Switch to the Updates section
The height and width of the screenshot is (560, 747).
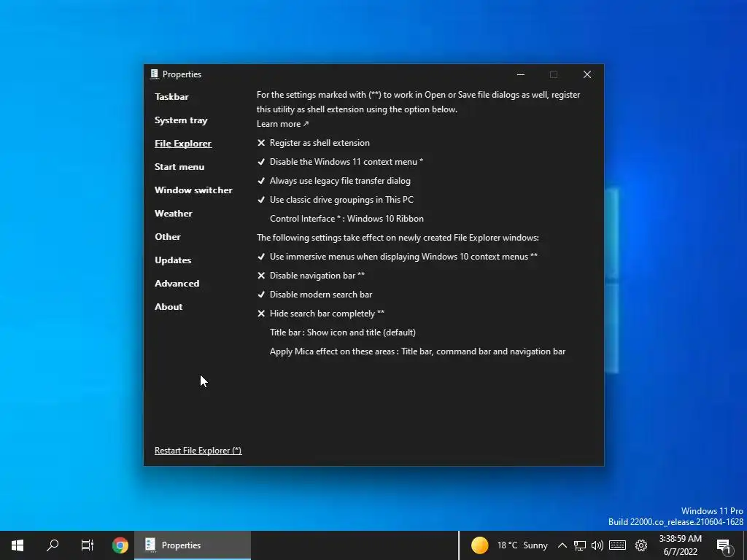click(x=173, y=260)
